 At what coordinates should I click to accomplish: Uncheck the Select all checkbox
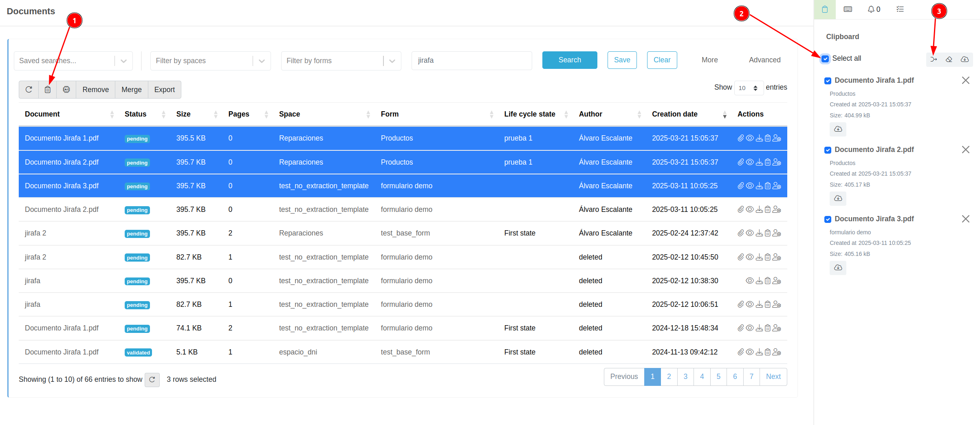825,59
